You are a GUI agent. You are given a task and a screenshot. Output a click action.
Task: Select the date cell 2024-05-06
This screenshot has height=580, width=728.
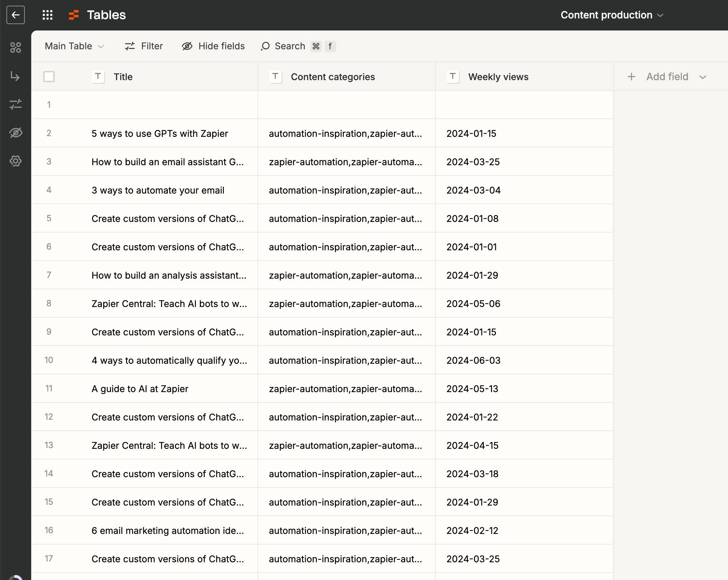click(524, 303)
